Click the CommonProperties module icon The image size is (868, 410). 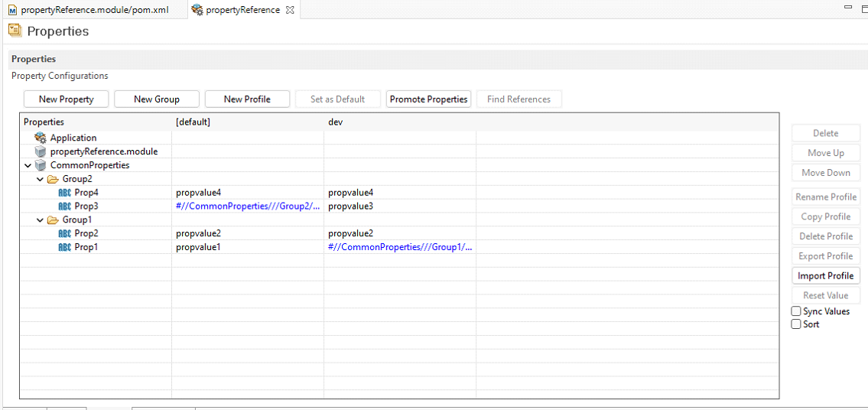(x=41, y=165)
